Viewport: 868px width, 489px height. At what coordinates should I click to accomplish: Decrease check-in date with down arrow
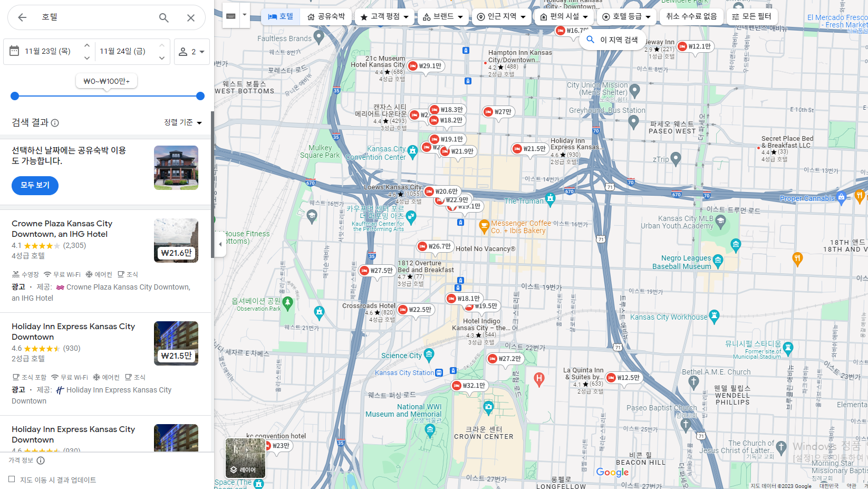click(87, 57)
